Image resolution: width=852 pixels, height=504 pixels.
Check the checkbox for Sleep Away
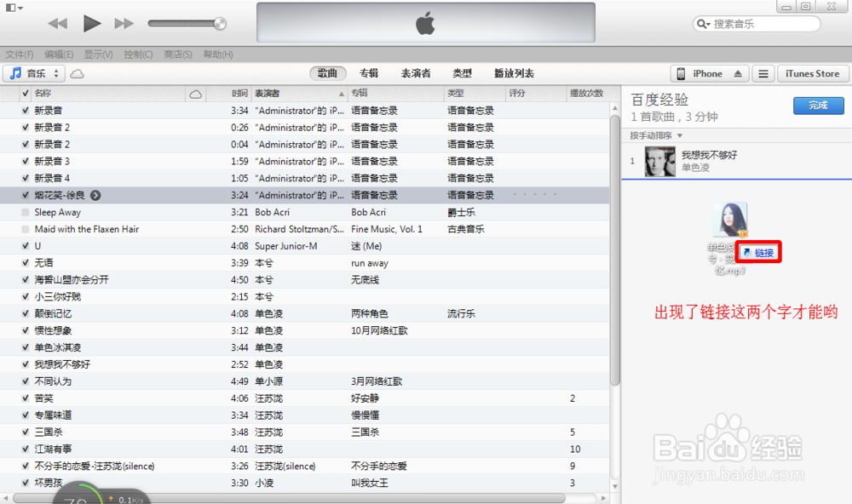(25, 212)
